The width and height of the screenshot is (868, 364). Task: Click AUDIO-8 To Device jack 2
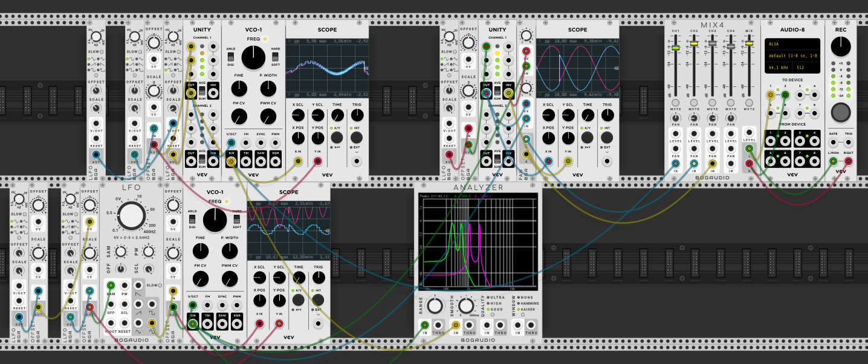pos(785,94)
